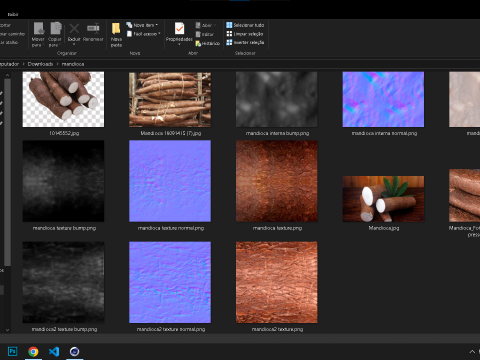The height and width of the screenshot is (360, 480).
Task: Click Colar atalho in the ribbon
Action: (x=9, y=42)
